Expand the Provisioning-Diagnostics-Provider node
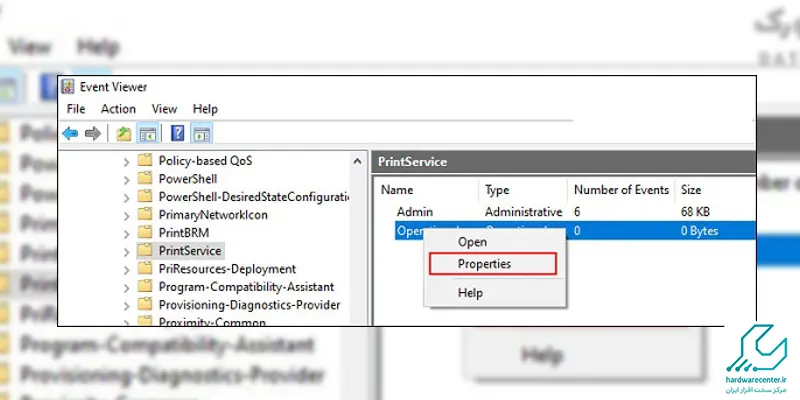800x400 pixels. (x=127, y=306)
